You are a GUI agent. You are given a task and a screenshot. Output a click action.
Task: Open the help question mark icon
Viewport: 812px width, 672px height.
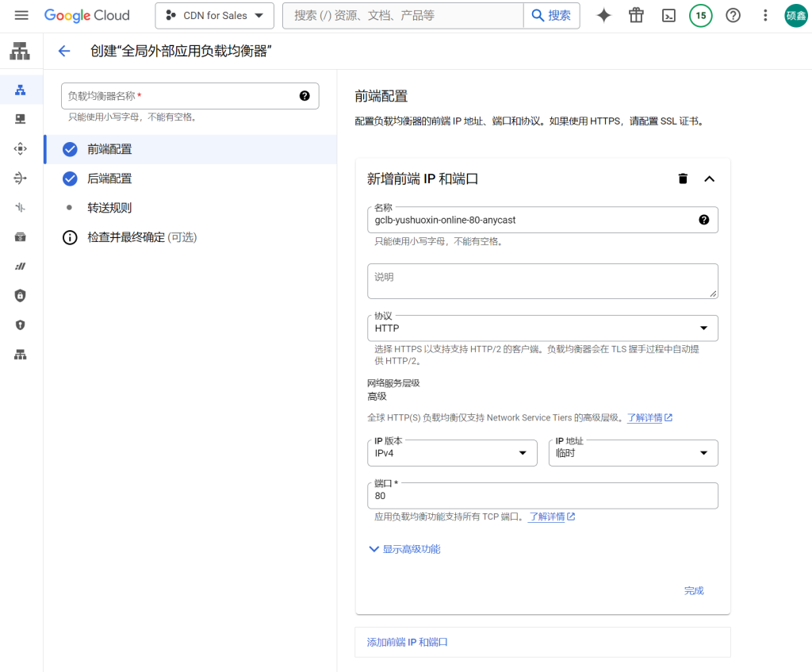(733, 16)
